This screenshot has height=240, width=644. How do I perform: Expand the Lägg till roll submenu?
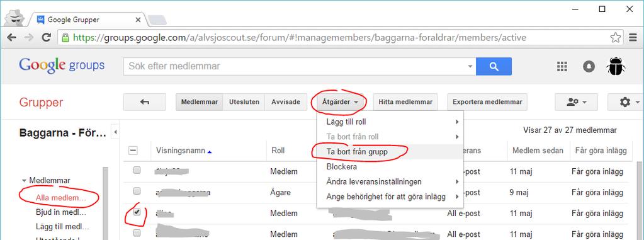click(x=390, y=122)
